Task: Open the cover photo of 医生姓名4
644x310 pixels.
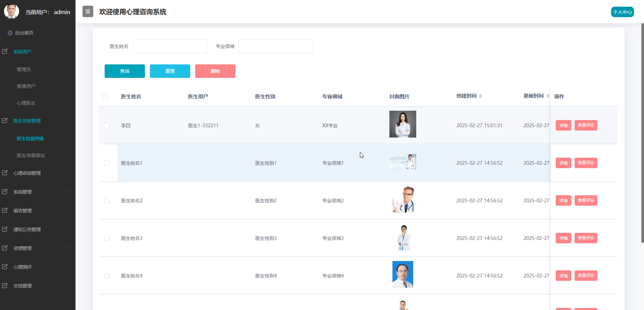Action: (x=402, y=274)
